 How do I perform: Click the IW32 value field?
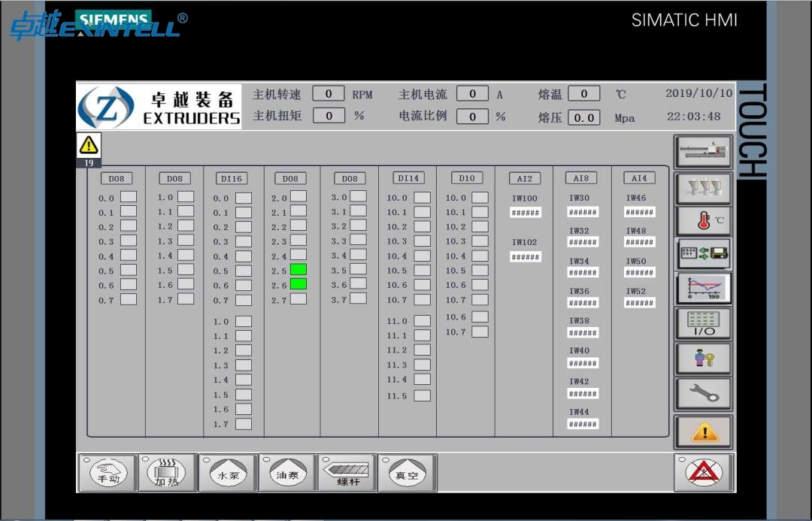(583, 242)
